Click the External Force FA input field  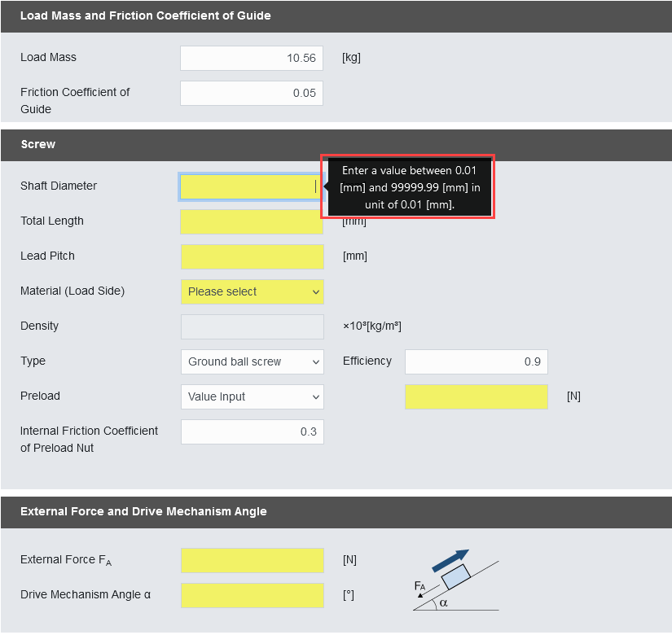click(252, 560)
